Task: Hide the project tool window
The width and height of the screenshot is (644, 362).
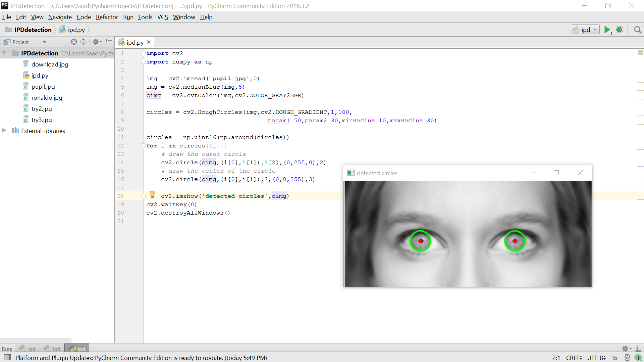Action: [108, 42]
